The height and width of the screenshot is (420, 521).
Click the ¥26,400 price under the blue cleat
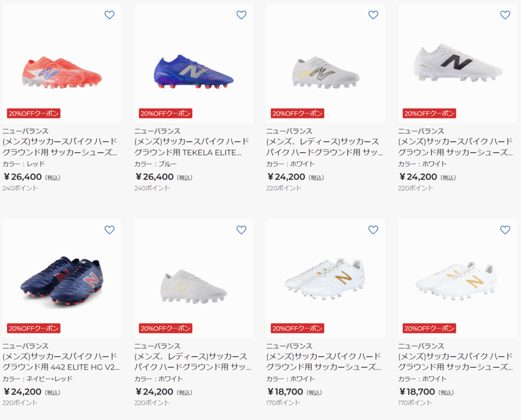[x=155, y=177]
